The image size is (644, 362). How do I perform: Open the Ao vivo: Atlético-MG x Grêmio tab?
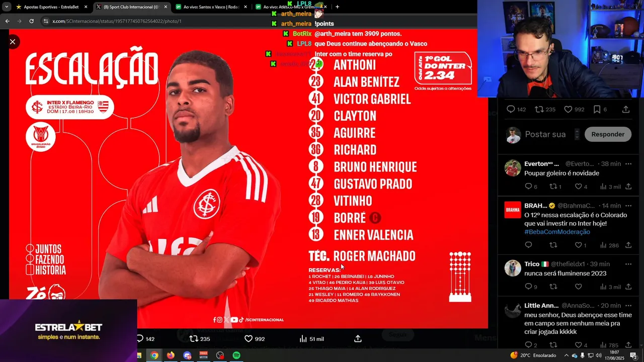[291, 7]
